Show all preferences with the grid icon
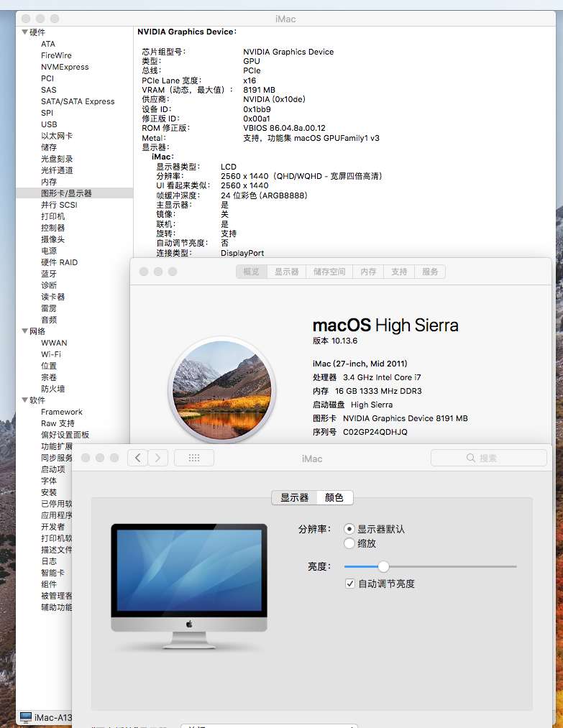 click(x=194, y=458)
